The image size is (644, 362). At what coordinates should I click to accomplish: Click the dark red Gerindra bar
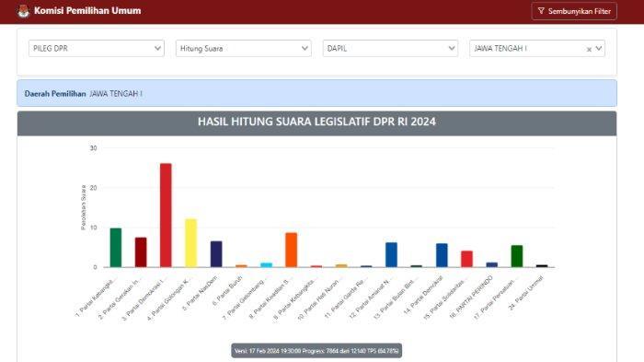[141, 252]
